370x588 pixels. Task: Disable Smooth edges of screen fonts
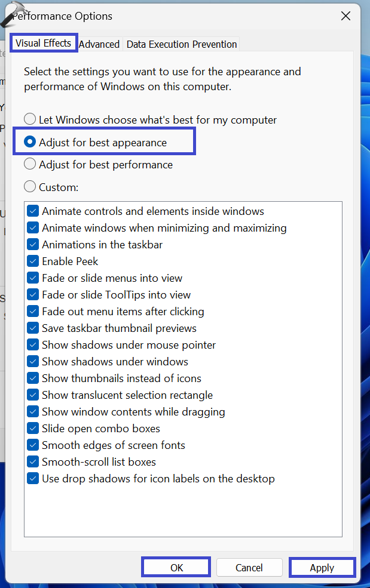[33, 445]
